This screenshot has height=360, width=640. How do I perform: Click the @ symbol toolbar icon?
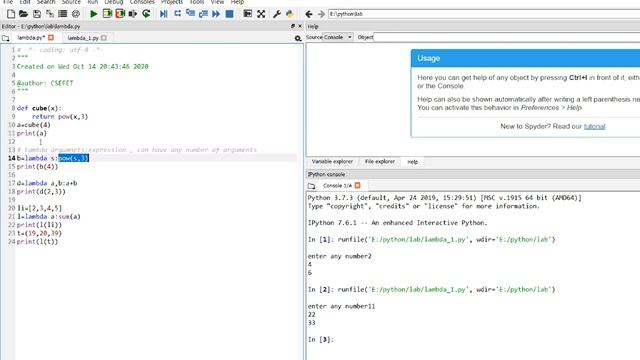tap(76, 14)
